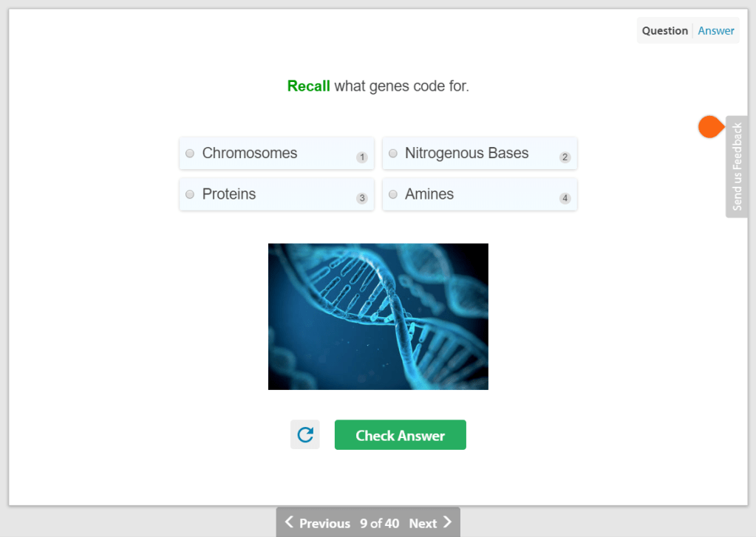Switch to the Answer tab
The image size is (756, 537).
click(716, 31)
